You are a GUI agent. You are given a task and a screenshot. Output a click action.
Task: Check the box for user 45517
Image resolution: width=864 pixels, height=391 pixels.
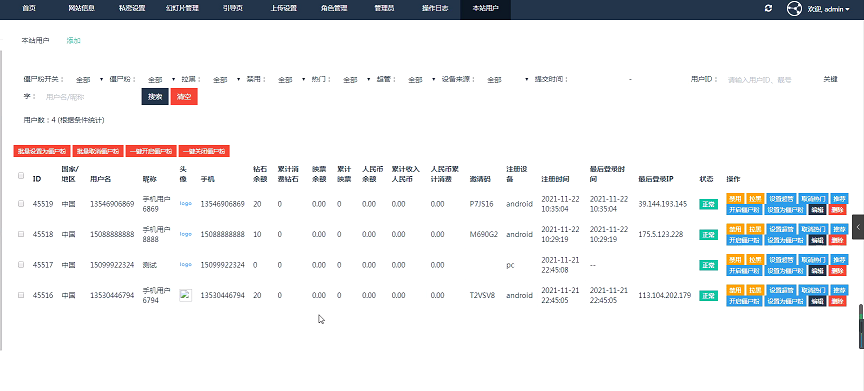pos(21,264)
